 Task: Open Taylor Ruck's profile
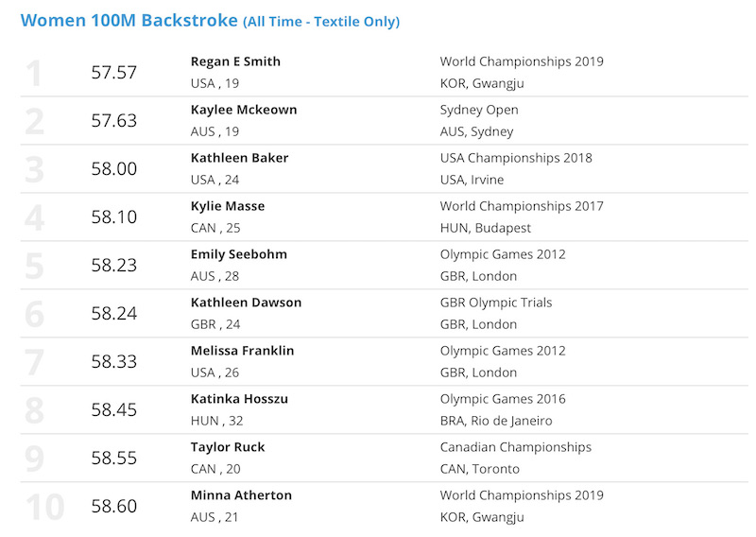coord(228,447)
